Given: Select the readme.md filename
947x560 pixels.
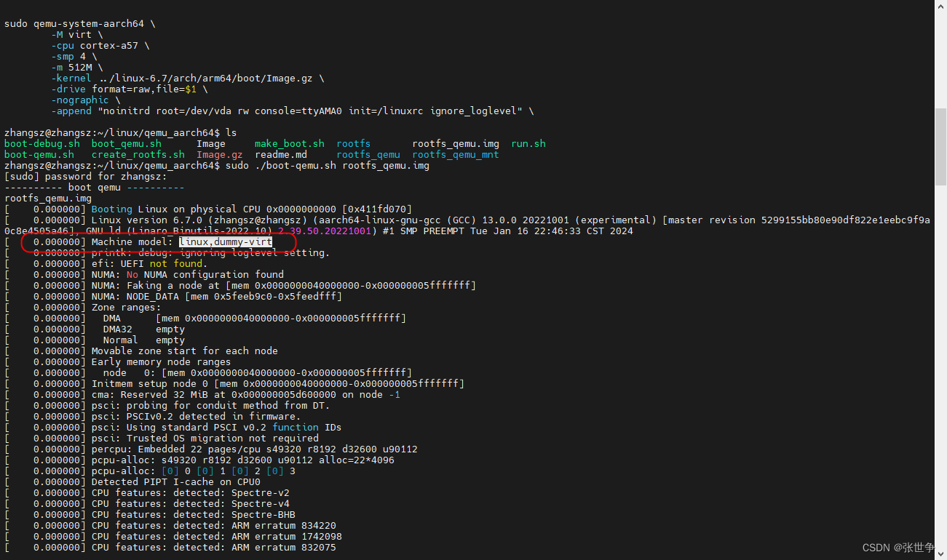Looking at the screenshot, I should click(x=280, y=154).
